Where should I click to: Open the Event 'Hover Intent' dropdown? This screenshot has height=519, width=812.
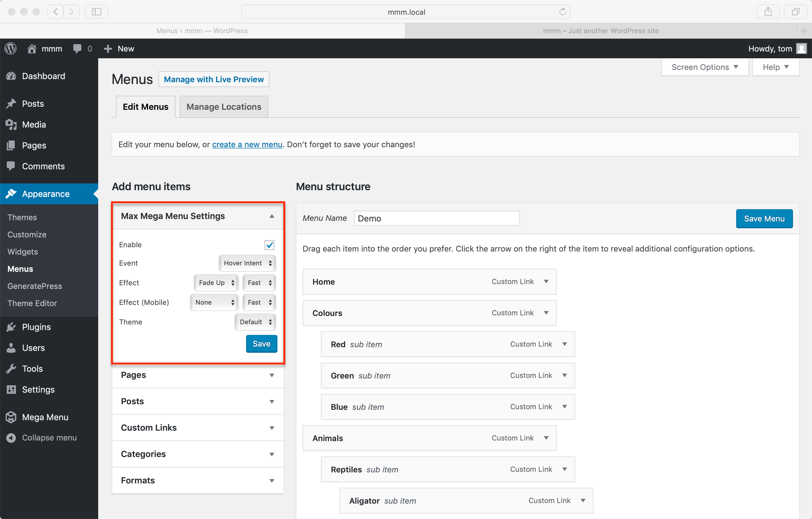(x=247, y=263)
